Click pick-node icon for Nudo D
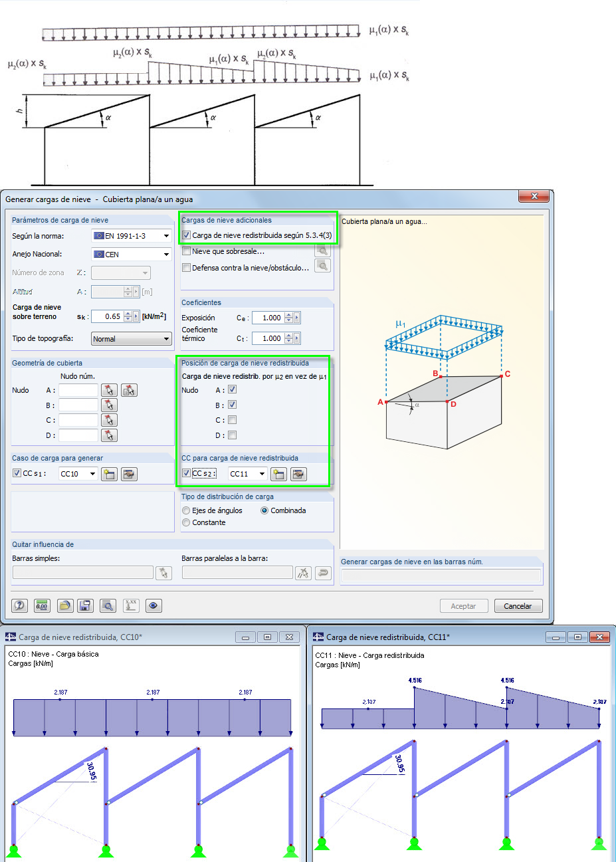 point(109,435)
